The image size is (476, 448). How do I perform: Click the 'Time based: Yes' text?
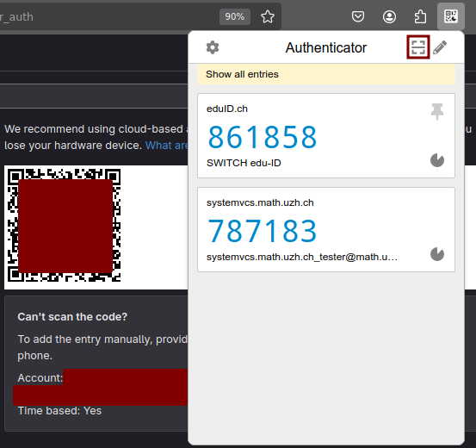59,411
